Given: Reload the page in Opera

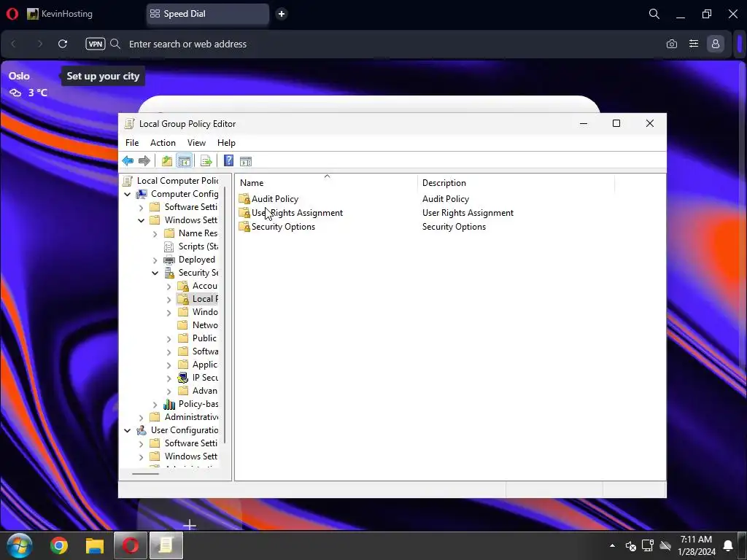Looking at the screenshot, I should (63, 44).
